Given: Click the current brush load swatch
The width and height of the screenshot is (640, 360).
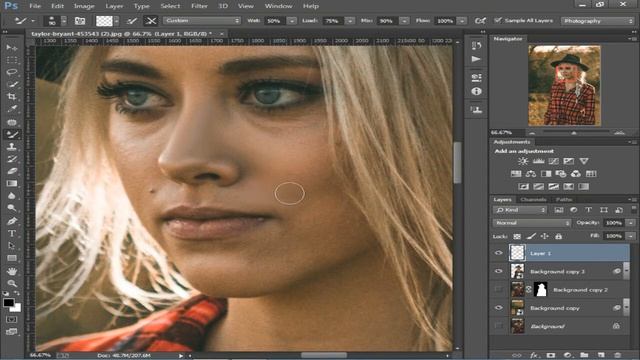Looking at the screenshot, I should 104,21.
